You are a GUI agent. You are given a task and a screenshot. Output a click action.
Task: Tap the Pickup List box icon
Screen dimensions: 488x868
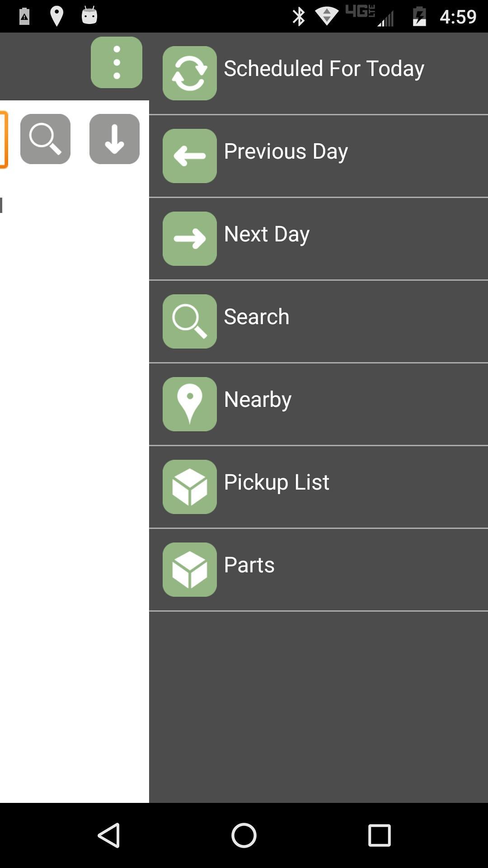tap(190, 487)
